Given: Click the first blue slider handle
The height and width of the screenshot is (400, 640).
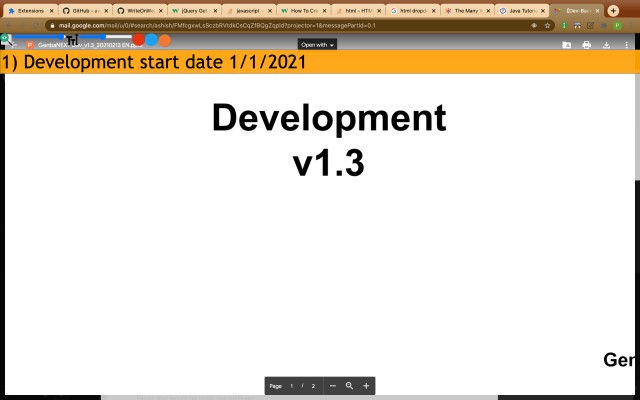Looking at the screenshot, I should coord(62,37).
